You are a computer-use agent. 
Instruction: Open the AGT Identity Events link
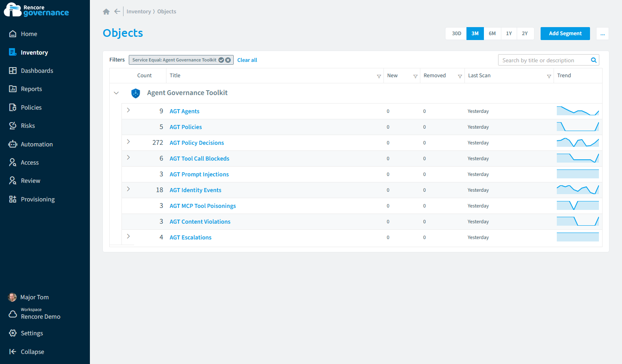pyautogui.click(x=195, y=190)
